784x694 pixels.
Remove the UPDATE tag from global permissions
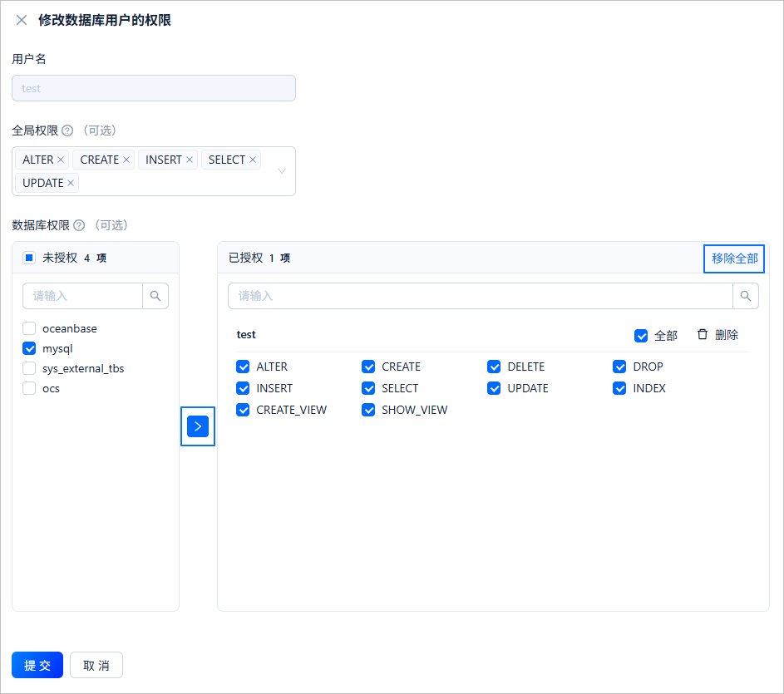(71, 183)
